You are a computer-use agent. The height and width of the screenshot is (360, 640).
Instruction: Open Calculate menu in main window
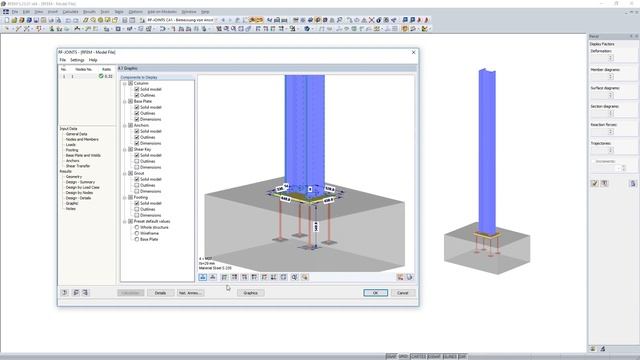pyautogui.click(x=71, y=12)
